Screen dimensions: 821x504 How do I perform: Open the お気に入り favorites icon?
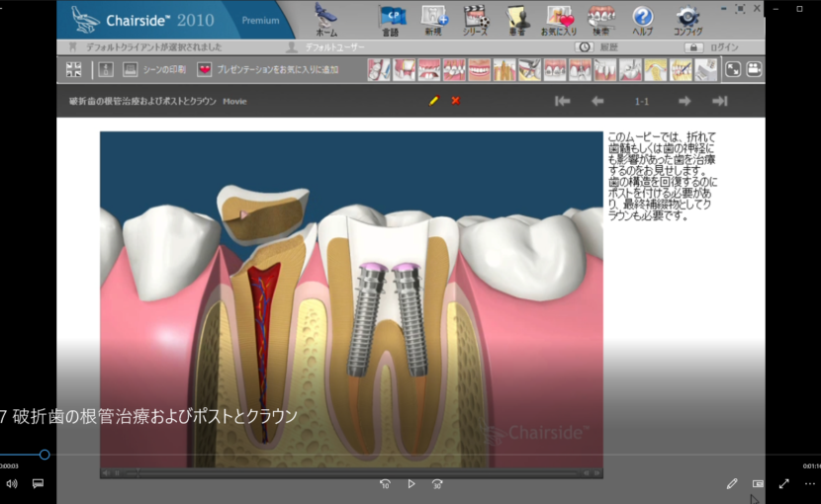click(x=559, y=21)
